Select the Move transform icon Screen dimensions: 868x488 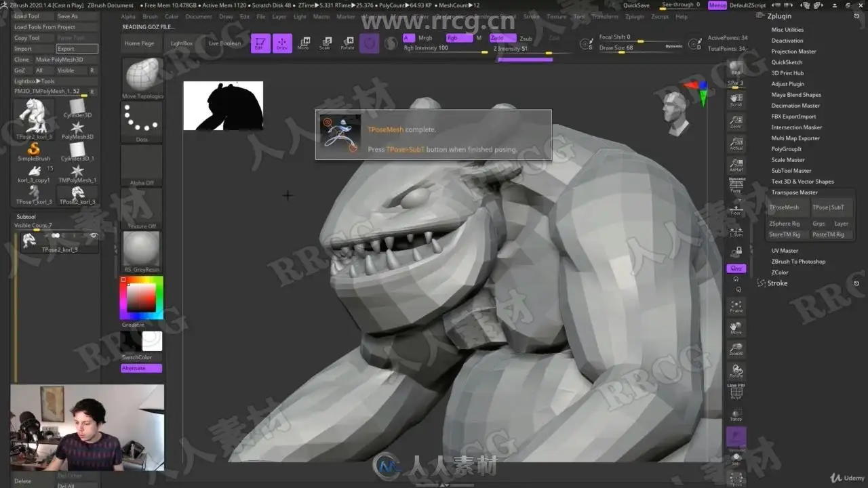click(304, 43)
